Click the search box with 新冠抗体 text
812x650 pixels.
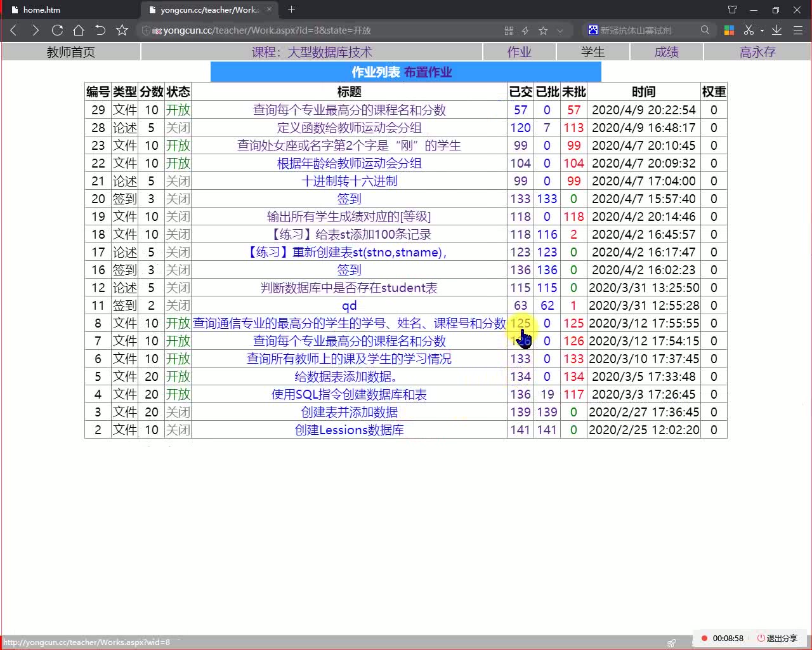(636, 30)
